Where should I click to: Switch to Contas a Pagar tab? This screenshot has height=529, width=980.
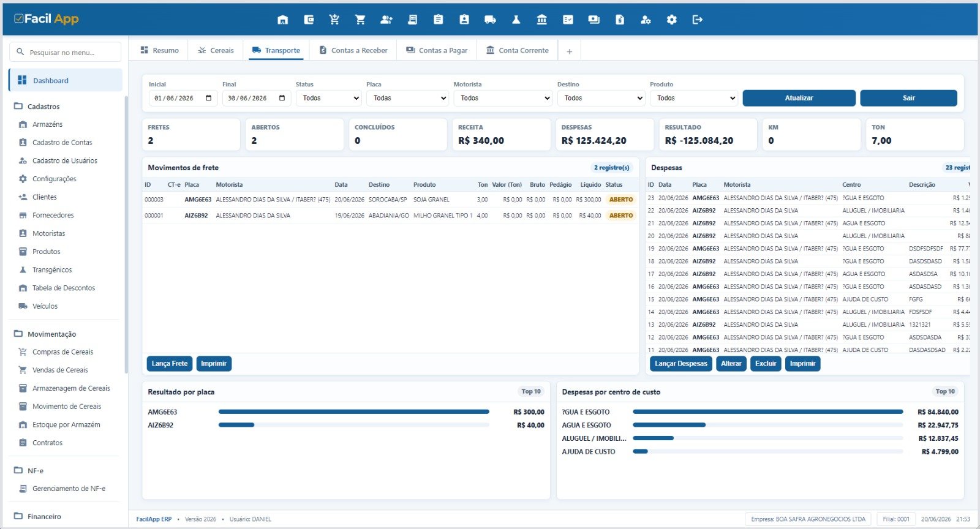[x=437, y=50]
